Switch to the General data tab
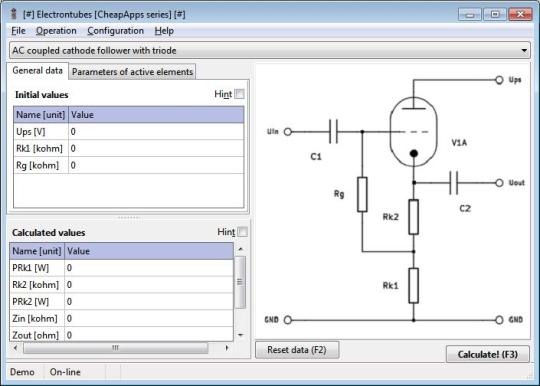This screenshot has height=386, width=540. coord(38,71)
